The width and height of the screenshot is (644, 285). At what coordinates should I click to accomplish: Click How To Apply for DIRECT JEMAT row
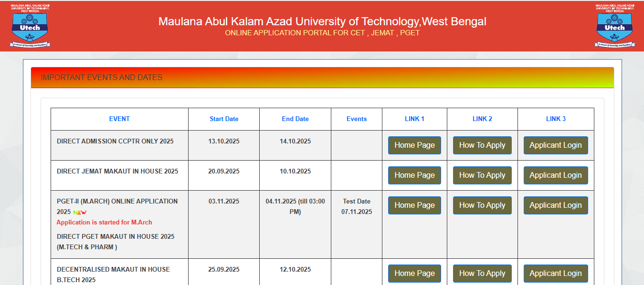click(x=482, y=175)
